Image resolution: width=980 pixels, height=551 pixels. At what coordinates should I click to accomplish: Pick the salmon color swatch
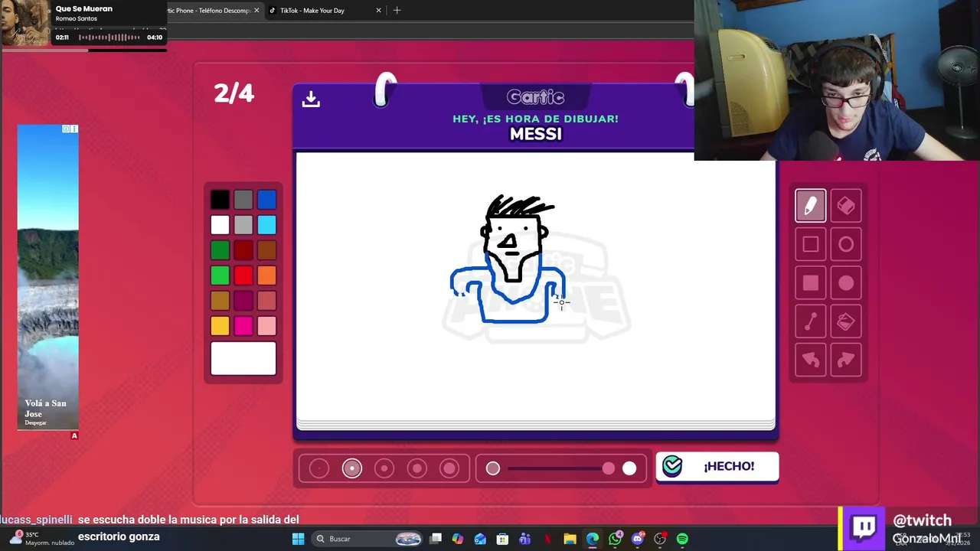click(x=266, y=301)
